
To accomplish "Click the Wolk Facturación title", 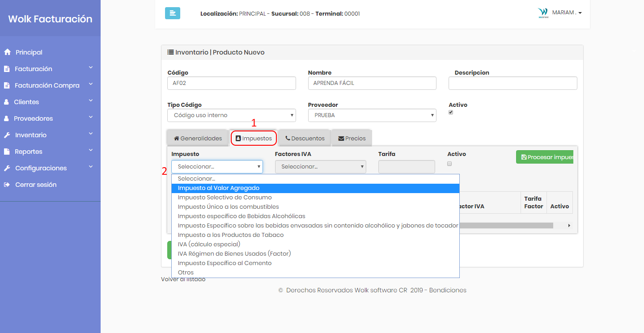I will point(50,19).
